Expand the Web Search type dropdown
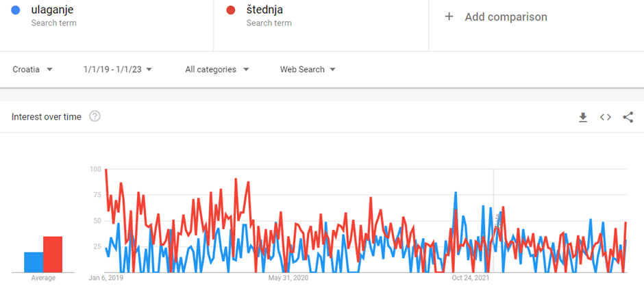 (x=308, y=69)
